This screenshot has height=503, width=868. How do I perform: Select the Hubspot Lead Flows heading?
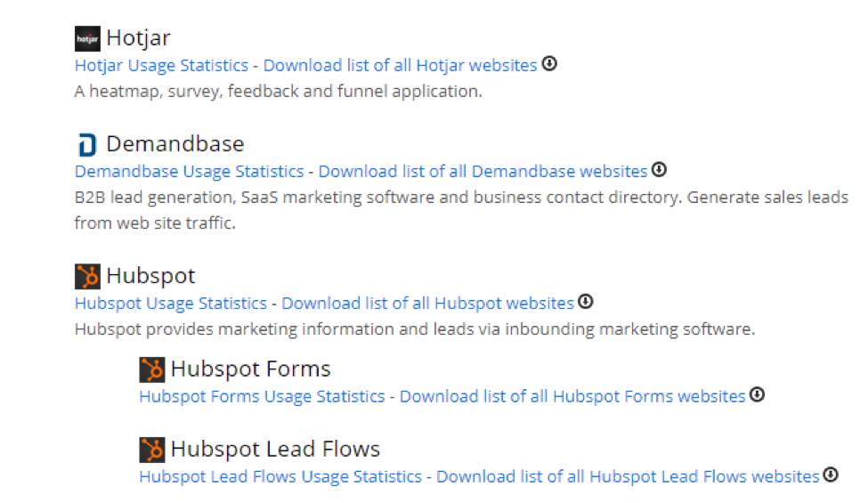coord(275,449)
